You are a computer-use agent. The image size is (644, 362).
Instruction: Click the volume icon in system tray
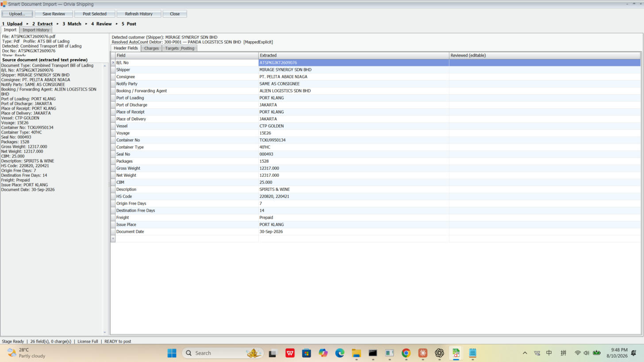click(586, 353)
